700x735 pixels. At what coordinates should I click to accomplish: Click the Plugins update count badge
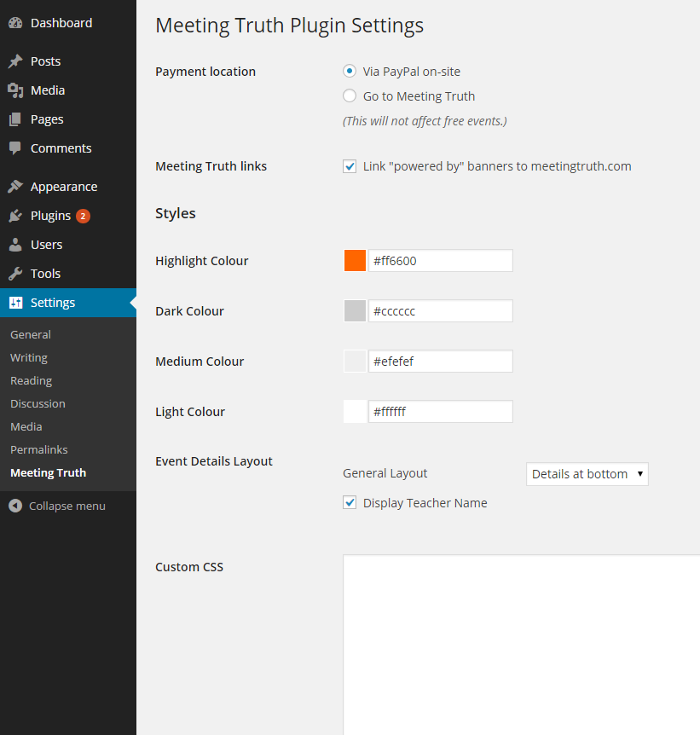[x=83, y=216]
